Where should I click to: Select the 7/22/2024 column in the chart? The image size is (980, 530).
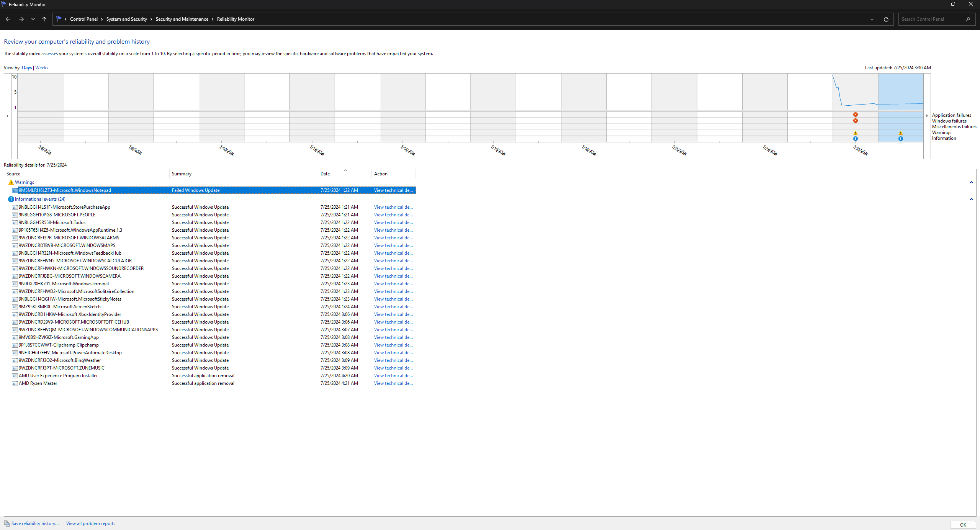(x=765, y=108)
